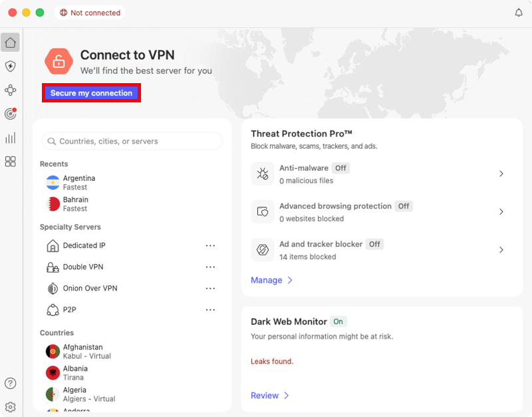Choose Bahrain from the Recents list
Viewport: 532px width, 417px height.
(74, 204)
